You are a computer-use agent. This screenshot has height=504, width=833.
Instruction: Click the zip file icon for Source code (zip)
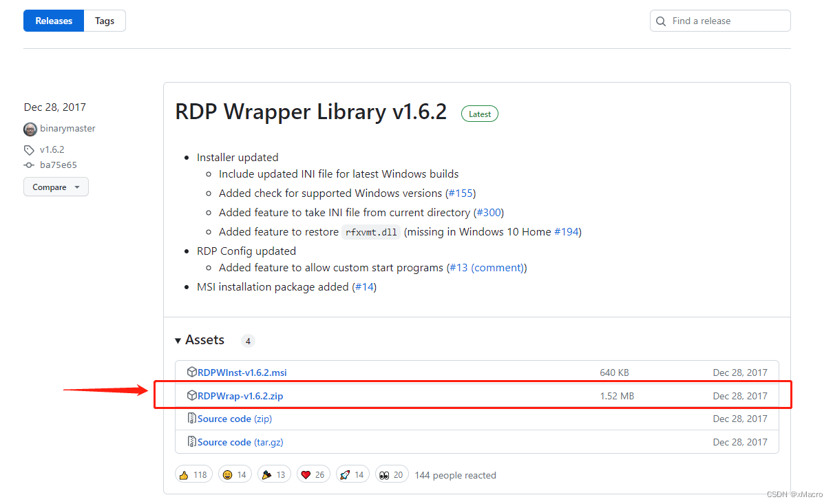[x=192, y=419]
